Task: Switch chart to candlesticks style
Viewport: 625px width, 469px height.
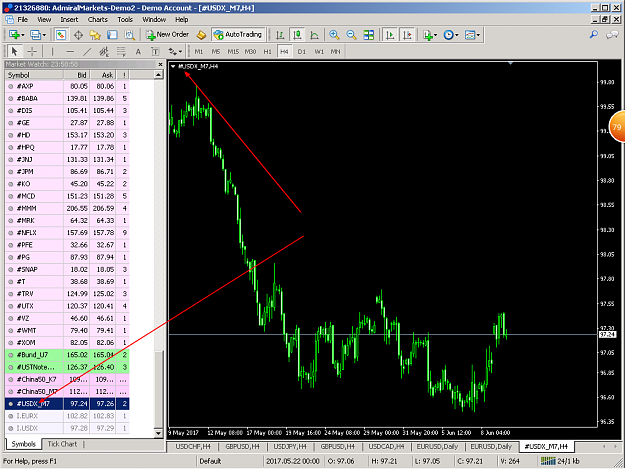Action: tap(297, 35)
